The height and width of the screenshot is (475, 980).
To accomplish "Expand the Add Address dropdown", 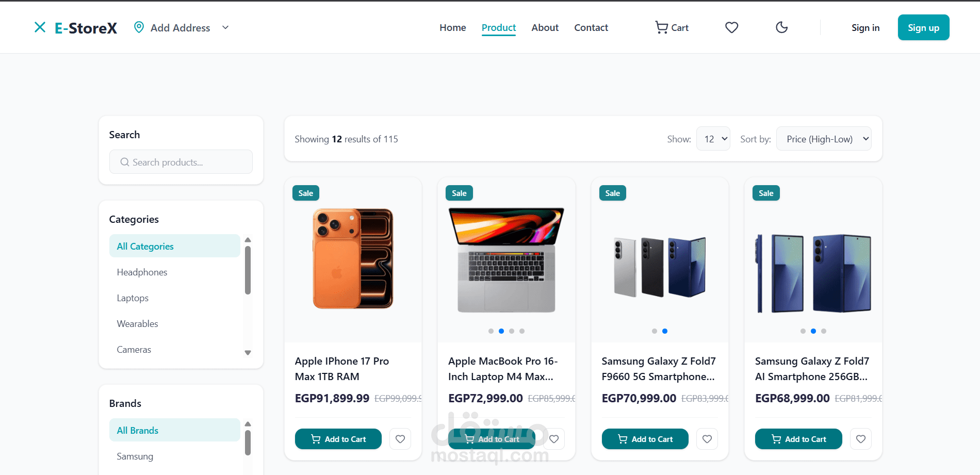I will pos(225,27).
